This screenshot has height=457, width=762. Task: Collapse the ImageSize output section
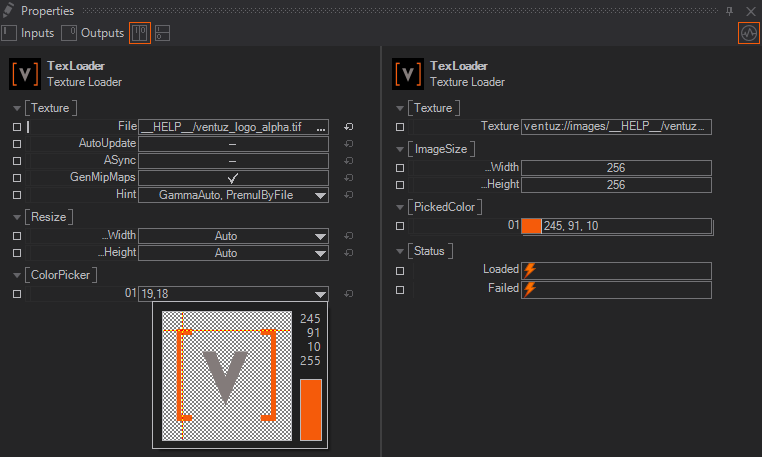tap(400, 148)
